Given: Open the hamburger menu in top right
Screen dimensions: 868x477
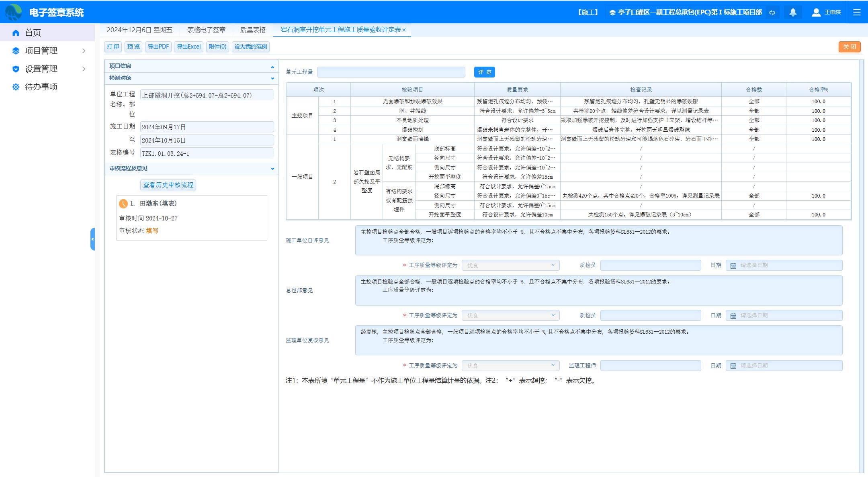Looking at the screenshot, I should coord(857,12).
